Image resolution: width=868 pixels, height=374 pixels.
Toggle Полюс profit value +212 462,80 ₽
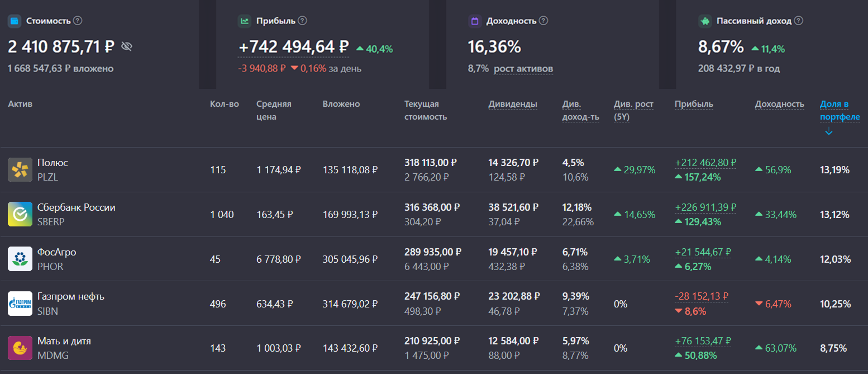[x=705, y=163]
